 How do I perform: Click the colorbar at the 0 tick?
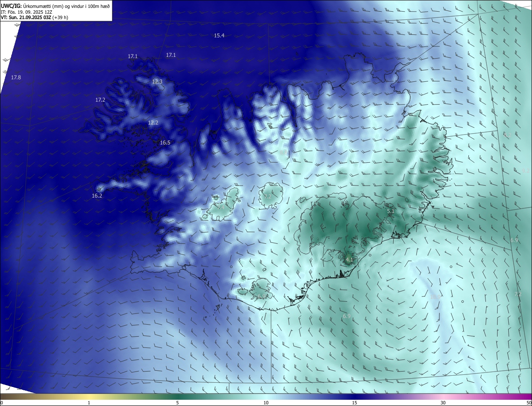click(2, 403)
